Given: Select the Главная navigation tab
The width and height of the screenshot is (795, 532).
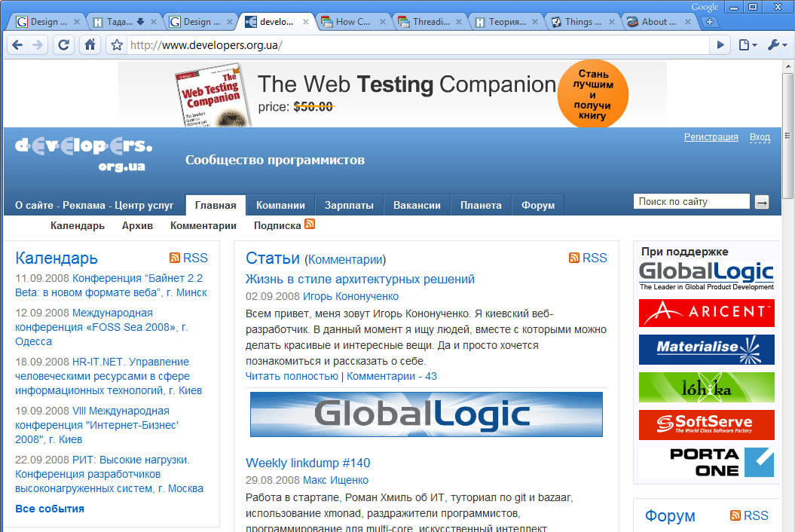Looking at the screenshot, I should [216, 206].
